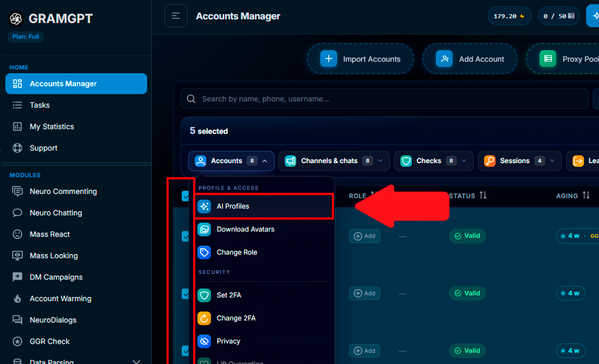Image resolution: width=599 pixels, height=364 pixels.
Task: Open Account Warming flame icon
Action: [x=17, y=298]
